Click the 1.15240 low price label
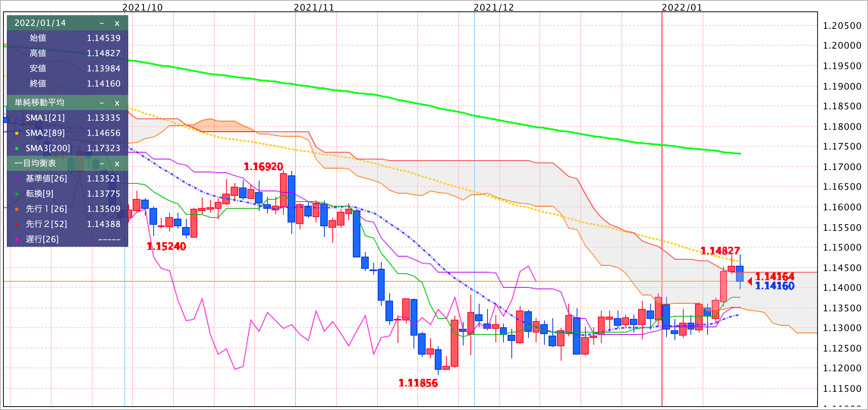Viewport: 868px width, 410px height. [x=166, y=246]
